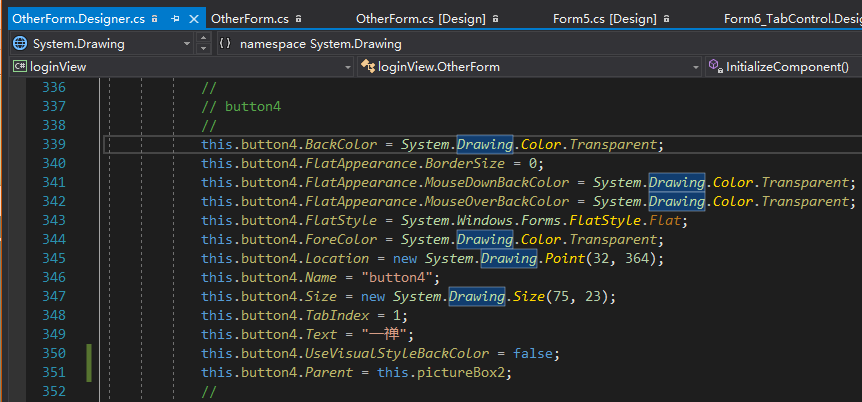862x402 pixels.
Task: Click the stepper up arrow beside System.Drawing
Action: point(204,38)
